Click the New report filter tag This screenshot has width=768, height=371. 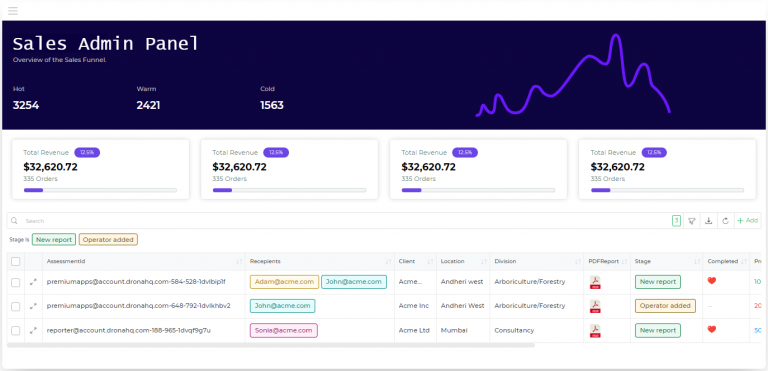pos(54,240)
